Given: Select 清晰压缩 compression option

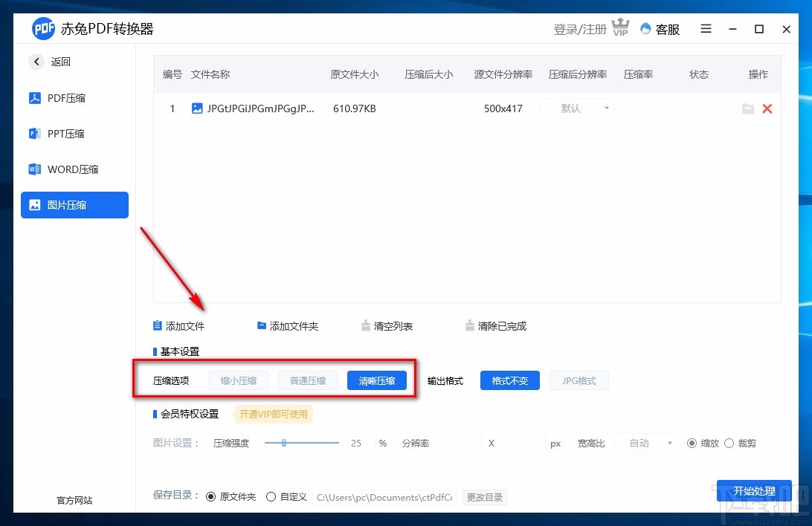Looking at the screenshot, I should (x=377, y=380).
